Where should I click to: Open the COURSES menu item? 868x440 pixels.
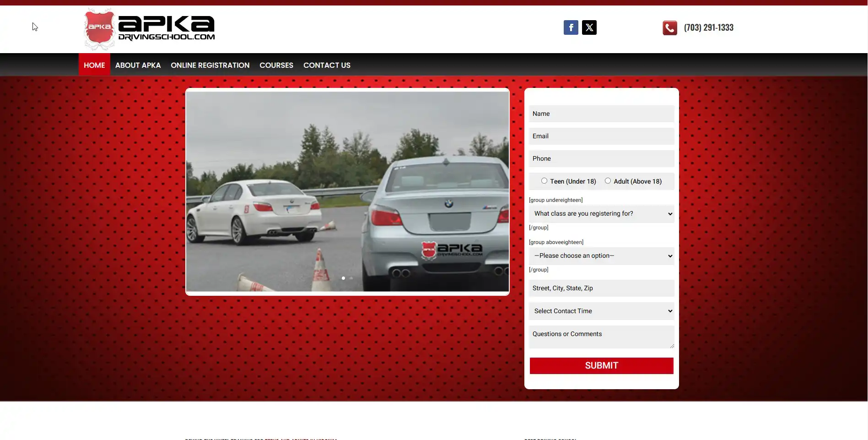(276, 65)
